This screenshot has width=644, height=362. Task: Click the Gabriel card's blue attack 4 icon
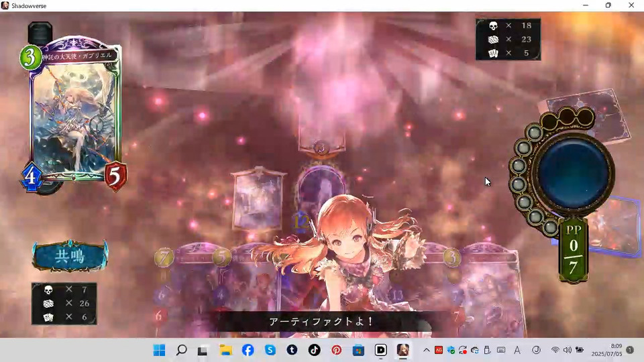(32, 176)
